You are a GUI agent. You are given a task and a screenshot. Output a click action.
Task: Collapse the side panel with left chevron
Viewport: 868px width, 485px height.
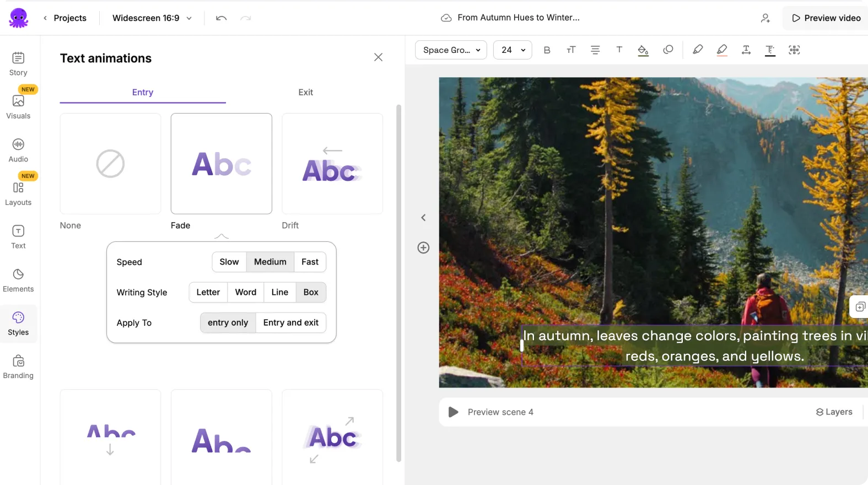[423, 218]
